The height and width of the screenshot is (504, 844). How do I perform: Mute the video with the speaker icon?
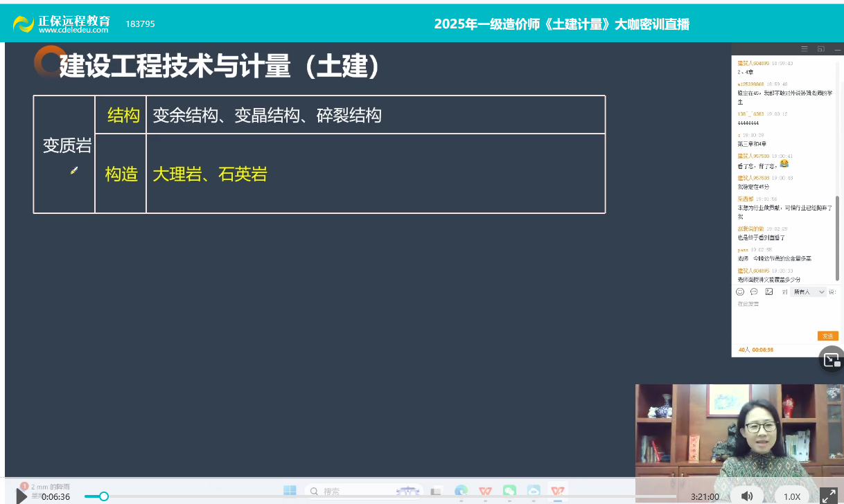coord(747,496)
